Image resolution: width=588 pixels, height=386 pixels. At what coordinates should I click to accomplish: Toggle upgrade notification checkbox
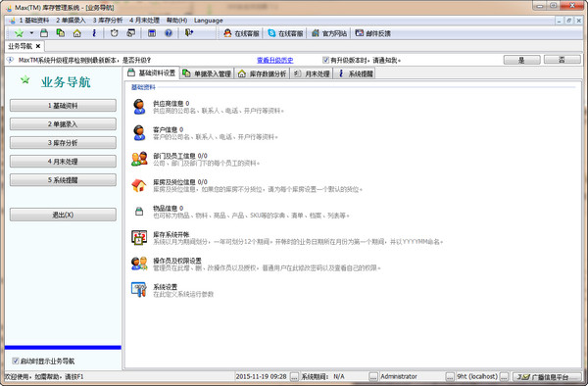click(x=325, y=60)
